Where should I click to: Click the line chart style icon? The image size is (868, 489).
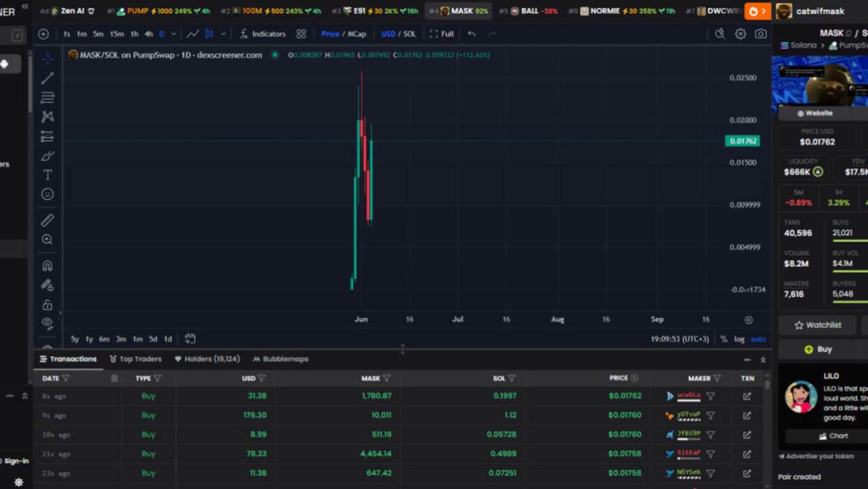point(192,34)
